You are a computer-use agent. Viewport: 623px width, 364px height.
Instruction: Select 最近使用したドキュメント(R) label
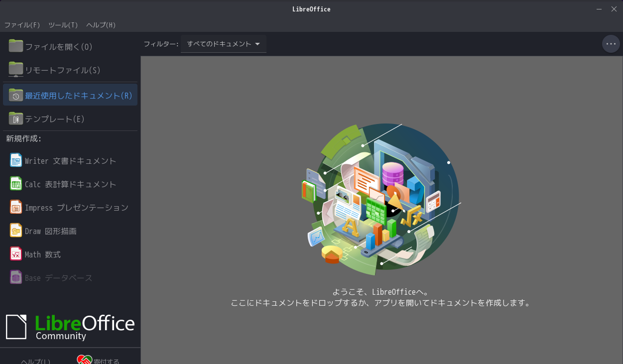79,96
